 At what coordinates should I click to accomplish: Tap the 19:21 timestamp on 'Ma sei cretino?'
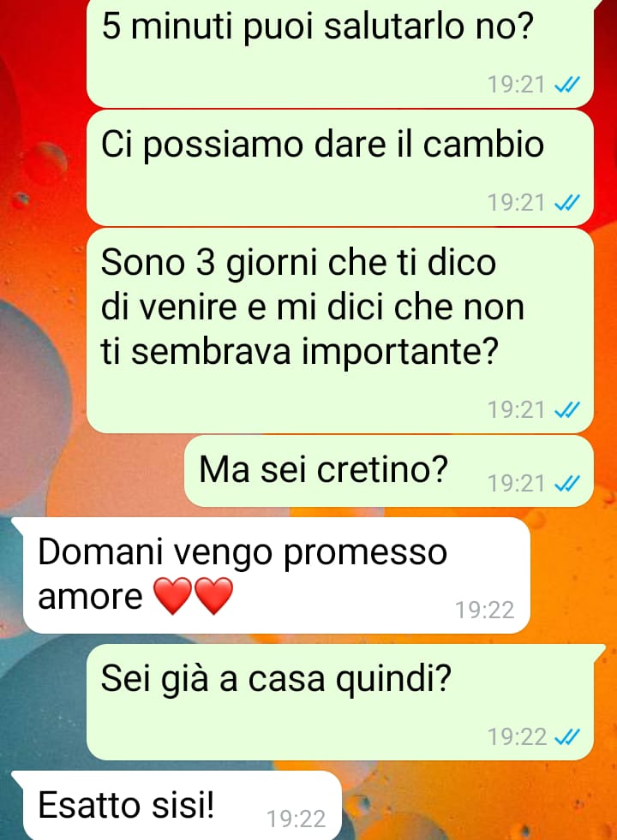pos(516,484)
